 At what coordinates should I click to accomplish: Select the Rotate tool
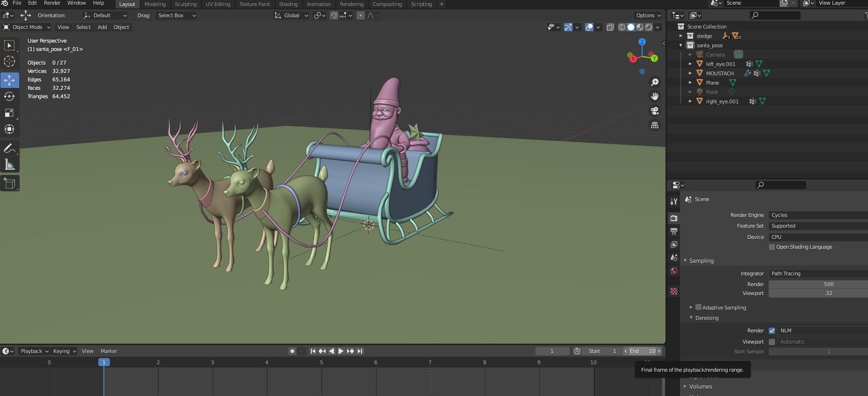[x=9, y=96]
